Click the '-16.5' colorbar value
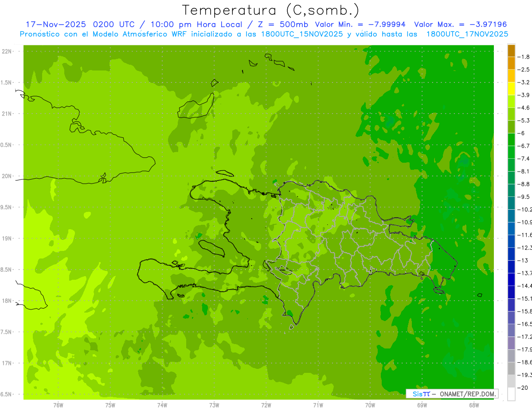 [524, 324]
